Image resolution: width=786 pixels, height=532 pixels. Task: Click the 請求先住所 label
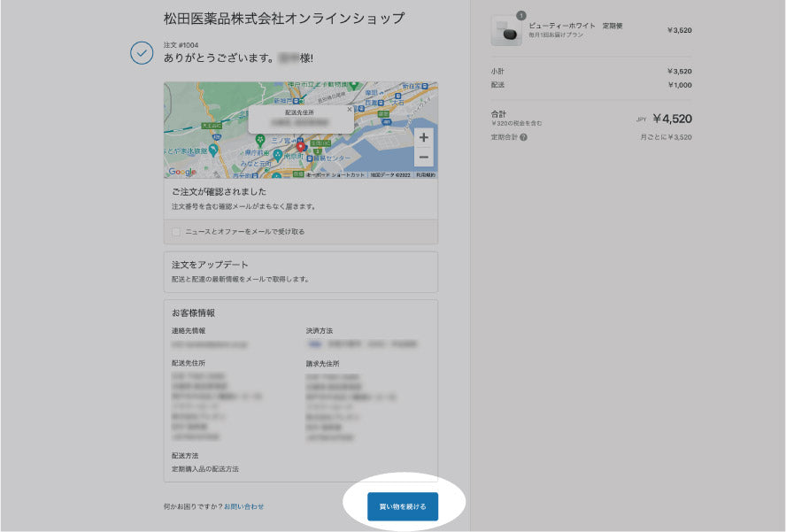[323, 364]
